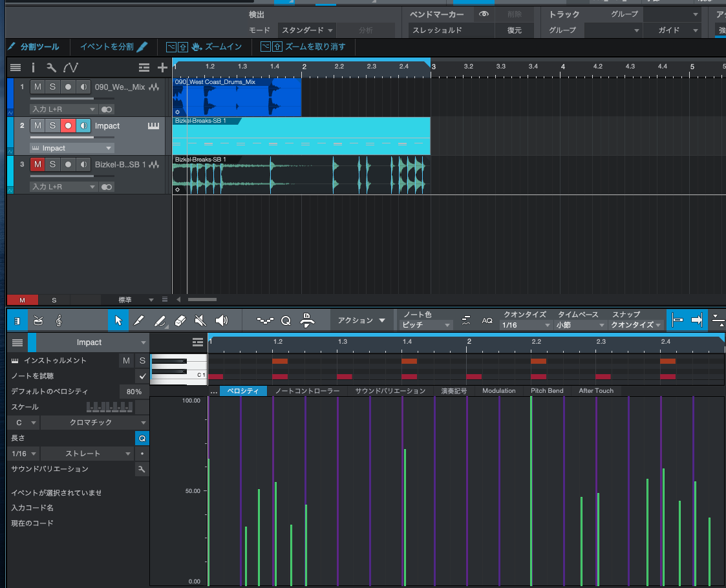
Task: Disable record arm on Impact track
Action: 67,126
